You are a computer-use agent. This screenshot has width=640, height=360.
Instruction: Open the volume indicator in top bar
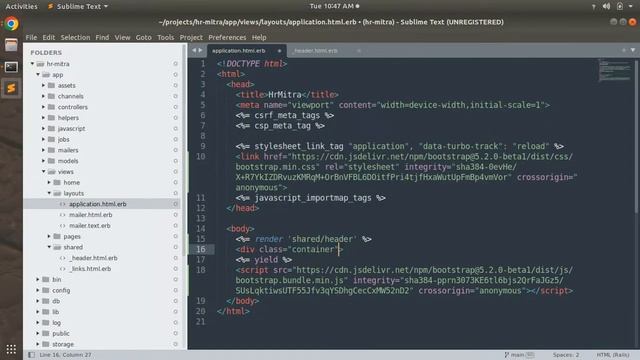(x=606, y=6)
